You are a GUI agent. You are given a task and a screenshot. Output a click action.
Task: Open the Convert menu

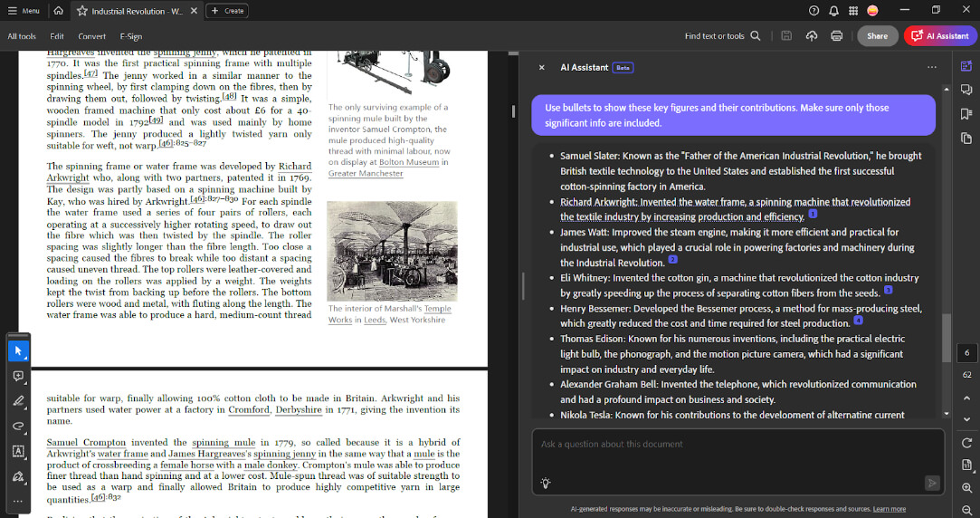tap(92, 36)
